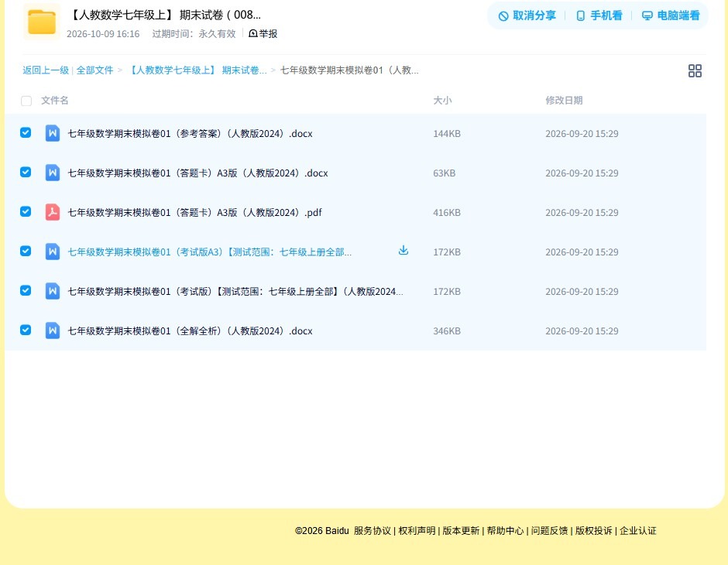728x565 pixels.
Task: Open 问题反馈 footer link
Action: tap(549, 531)
